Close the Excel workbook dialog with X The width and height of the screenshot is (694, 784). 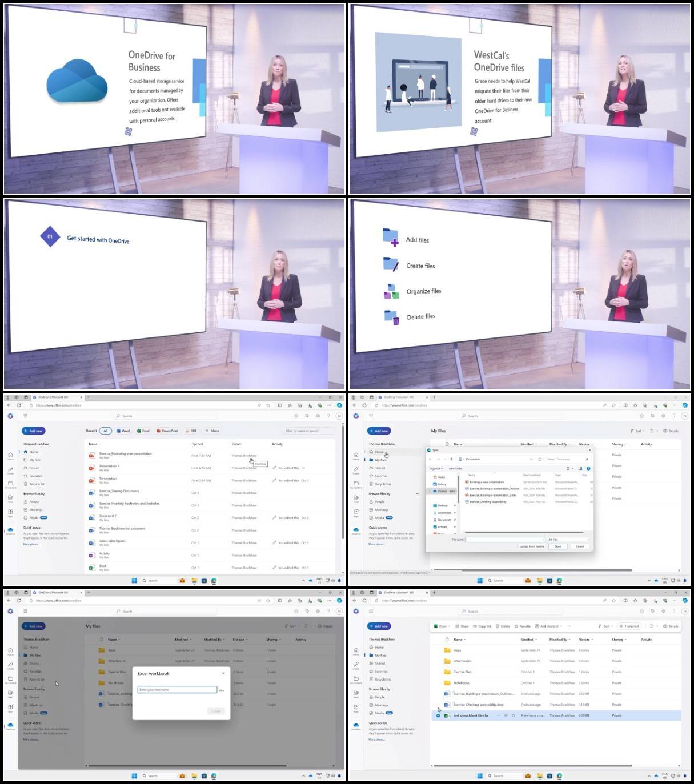coord(223,673)
